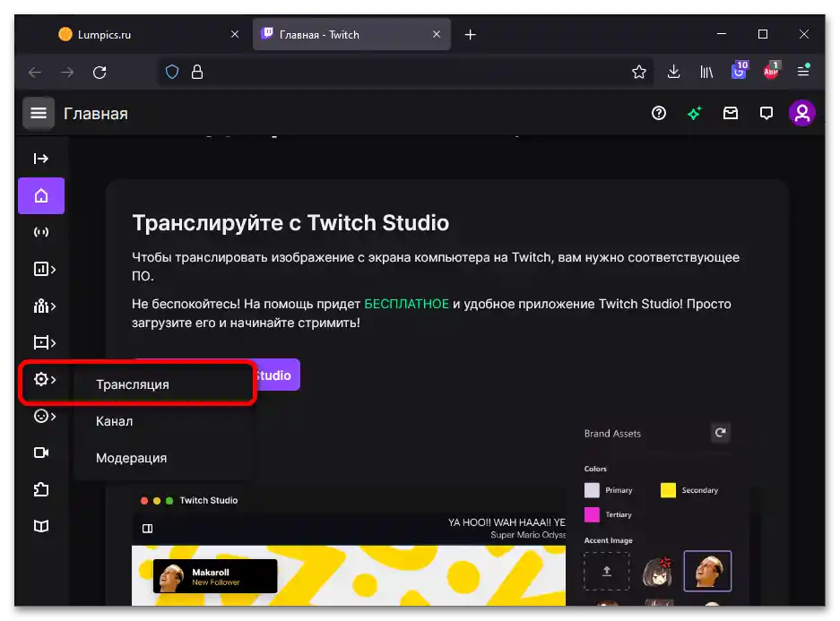
Task: Select Канал in the settings submenu
Action: click(x=114, y=421)
